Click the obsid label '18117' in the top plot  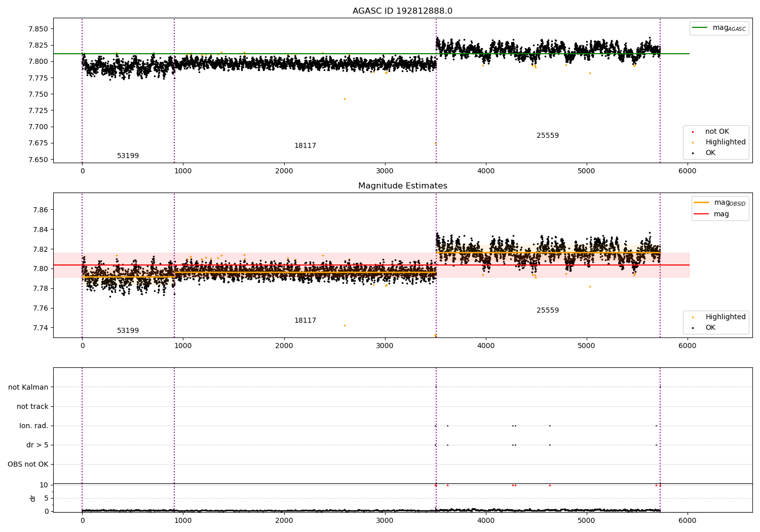305,146
